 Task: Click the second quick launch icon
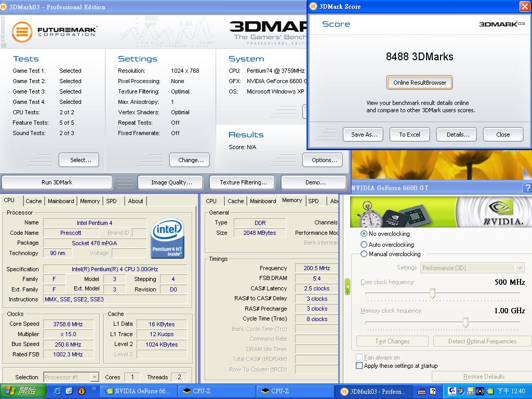point(70,391)
